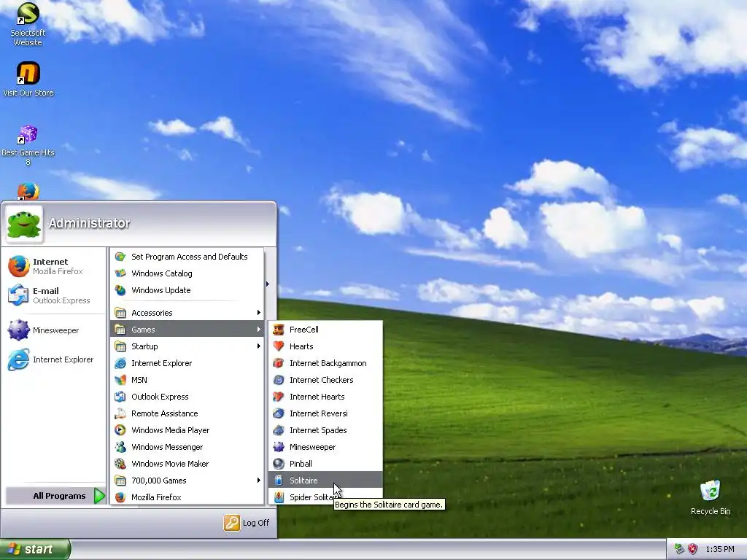The height and width of the screenshot is (560, 747).
Task: Click the Administrator user name text
Action: click(89, 223)
